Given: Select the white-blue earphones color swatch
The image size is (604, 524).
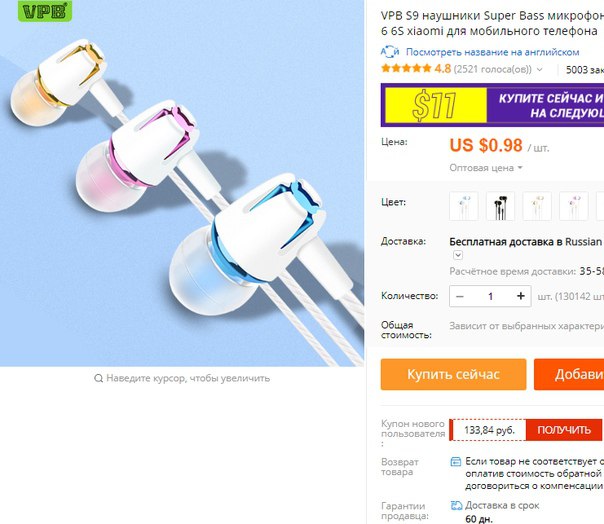Looking at the screenshot, I should [x=464, y=206].
